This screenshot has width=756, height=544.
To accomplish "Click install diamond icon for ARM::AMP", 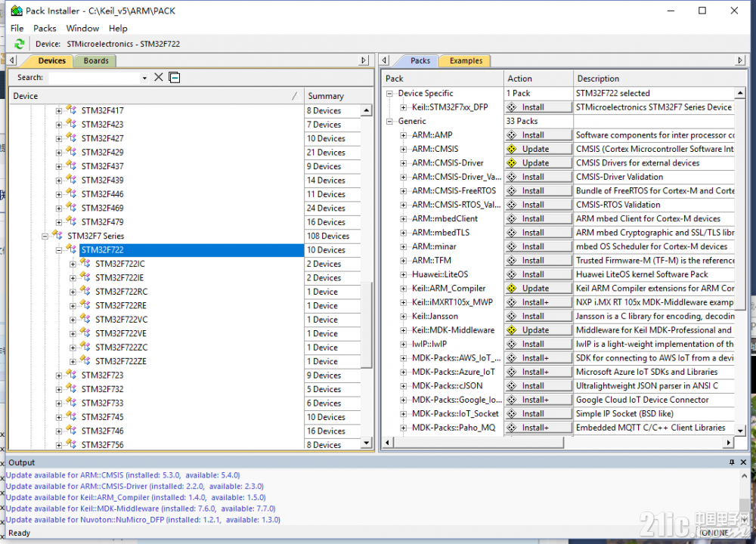I will tap(512, 135).
